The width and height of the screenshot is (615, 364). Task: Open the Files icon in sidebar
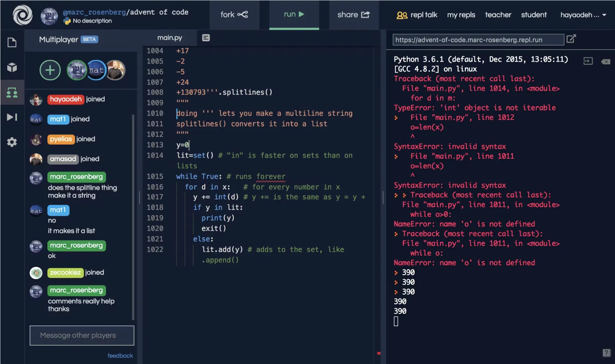click(x=12, y=43)
